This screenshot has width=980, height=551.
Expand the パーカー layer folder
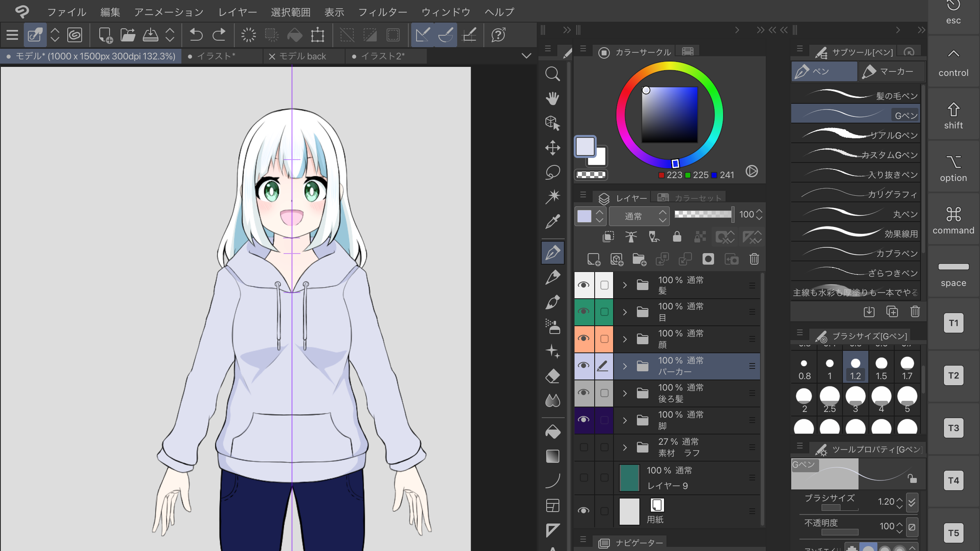pos(625,366)
